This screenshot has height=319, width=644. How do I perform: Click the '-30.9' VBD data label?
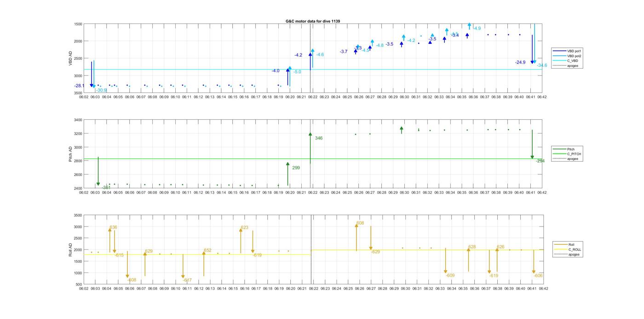coord(101,90)
